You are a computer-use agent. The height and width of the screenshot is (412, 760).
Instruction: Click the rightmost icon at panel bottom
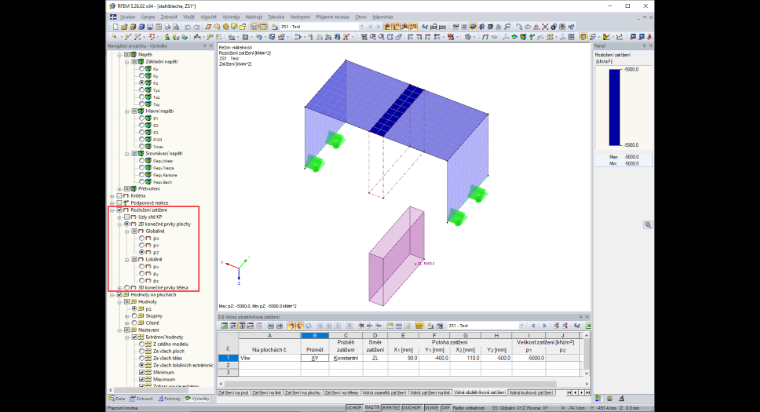pyautogui.click(x=621, y=398)
